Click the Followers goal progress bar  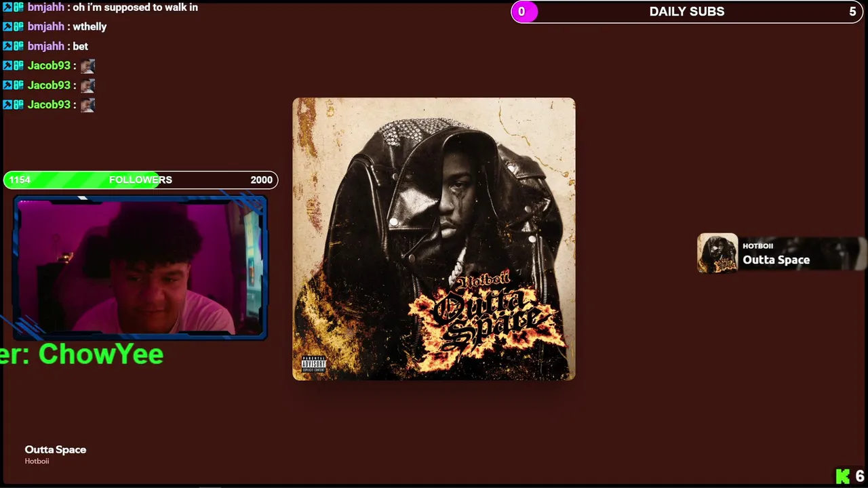(x=140, y=180)
